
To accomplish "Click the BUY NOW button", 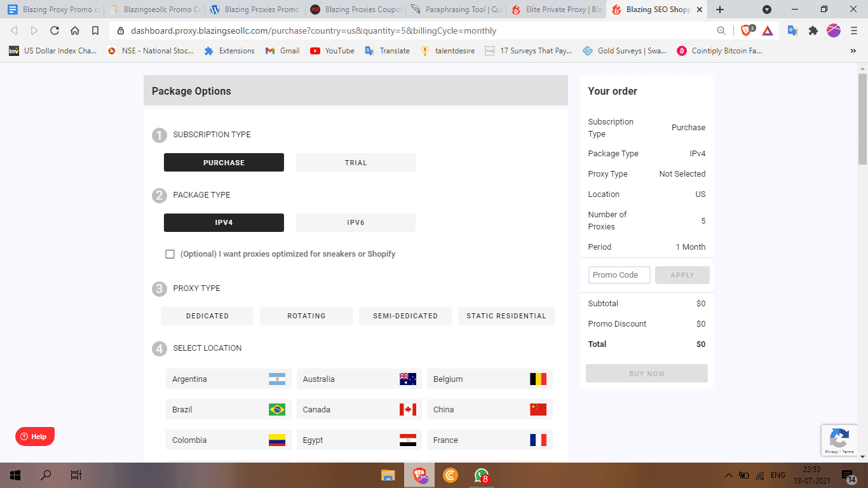I will (646, 373).
